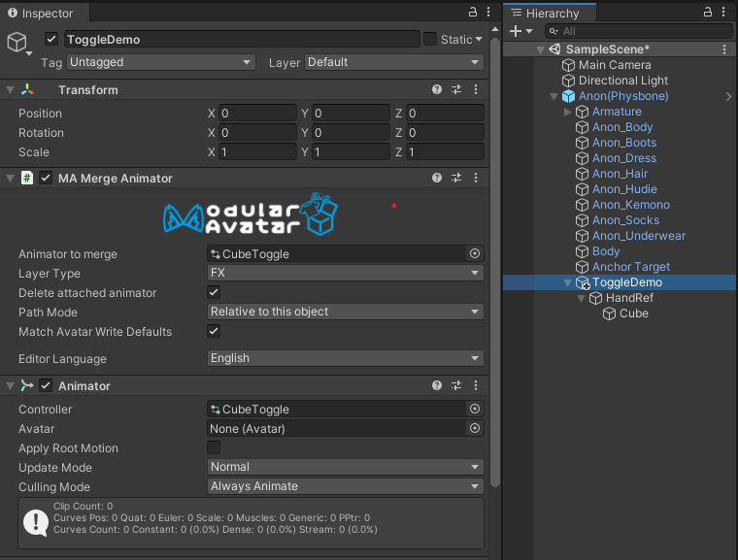Open MA Merge Animator help reference
The width and height of the screenshot is (738, 560).
pos(437,178)
